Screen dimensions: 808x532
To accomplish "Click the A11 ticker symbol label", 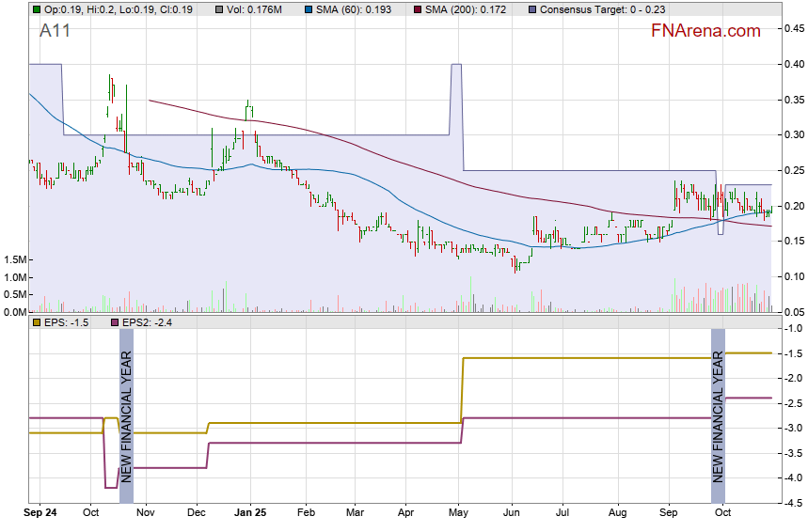I will (55, 31).
